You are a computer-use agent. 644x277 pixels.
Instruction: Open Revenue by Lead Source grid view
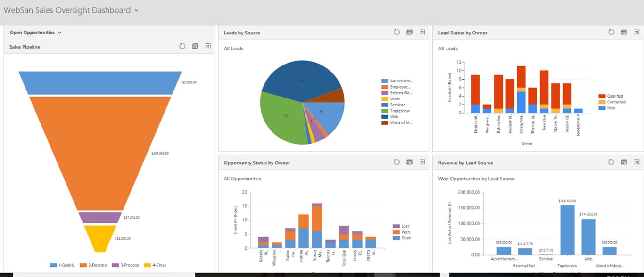click(624, 162)
